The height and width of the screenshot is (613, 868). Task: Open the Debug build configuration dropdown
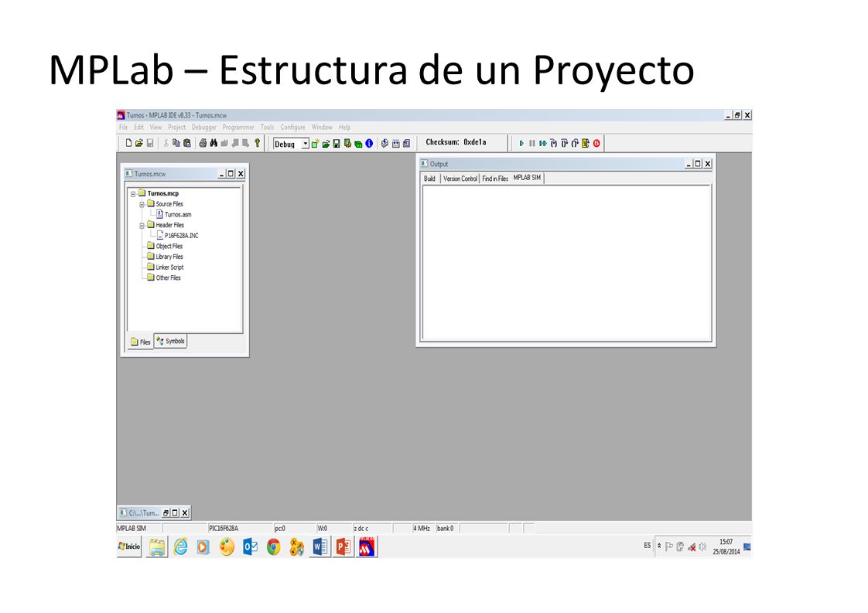pyautogui.click(x=305, y=144)
